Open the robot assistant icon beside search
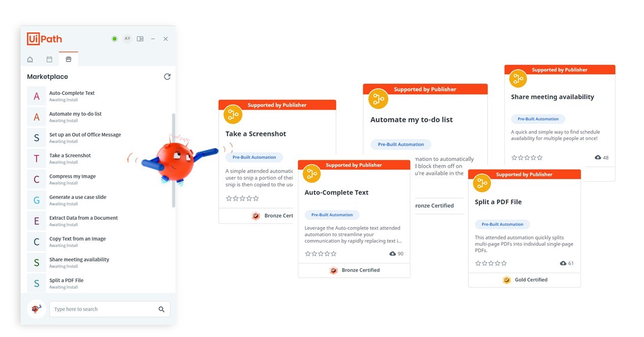644x337 pixels. click(37, 309)
